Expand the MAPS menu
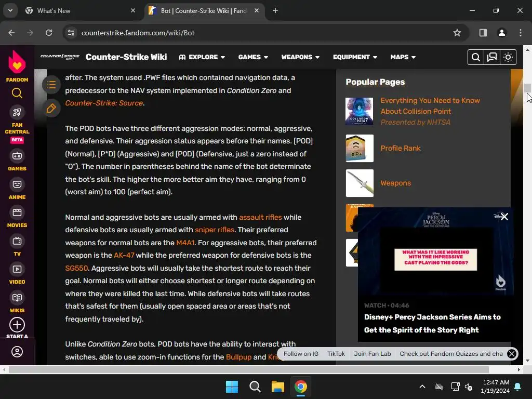This screenshot has width=532, height=399. tap(403, 57)
